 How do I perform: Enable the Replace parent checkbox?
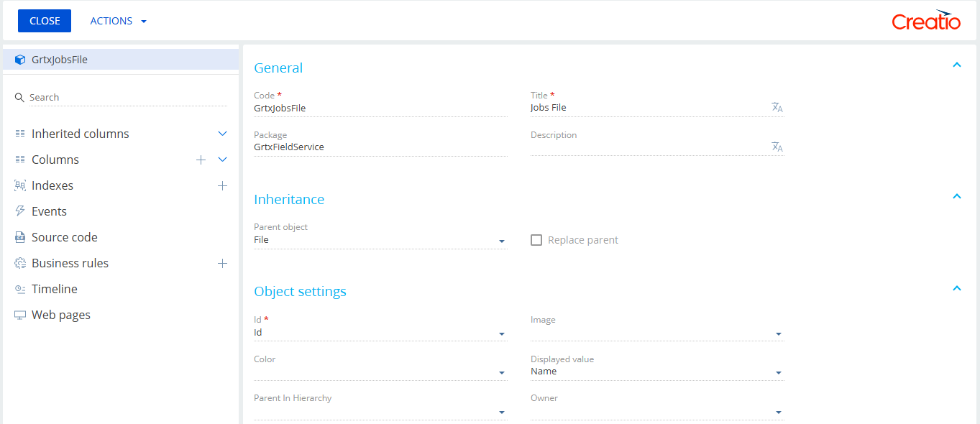tap(536, 240)
